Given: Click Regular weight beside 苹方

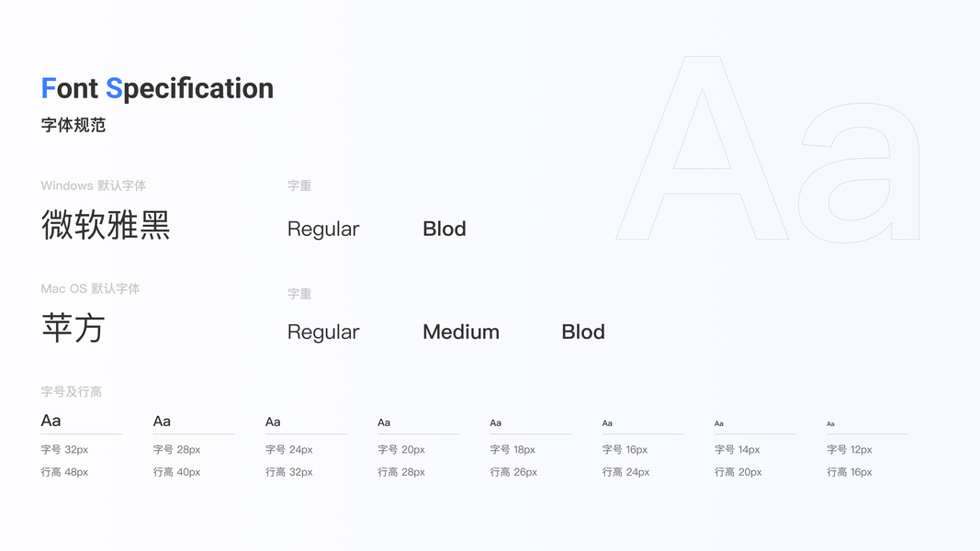Looking at the screenshot, I should [323, 332].
